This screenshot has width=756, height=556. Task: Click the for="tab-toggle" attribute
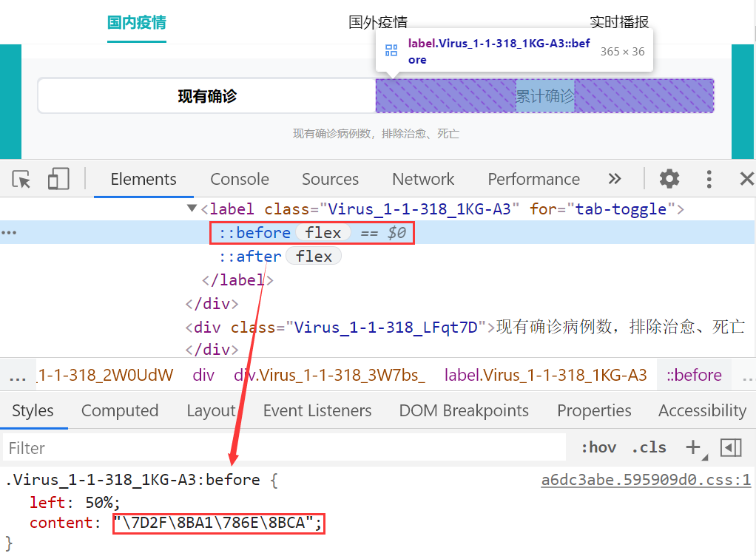[x=602, y=209]
